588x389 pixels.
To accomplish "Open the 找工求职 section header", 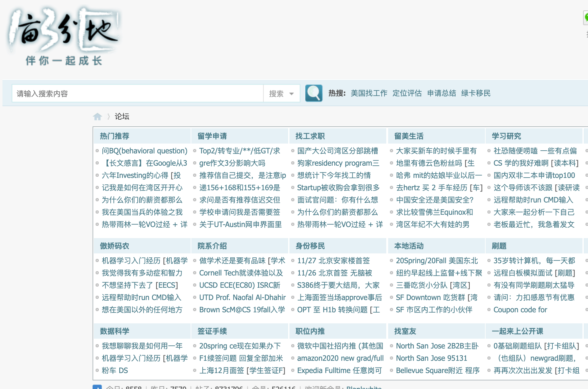I will (310, 136).
